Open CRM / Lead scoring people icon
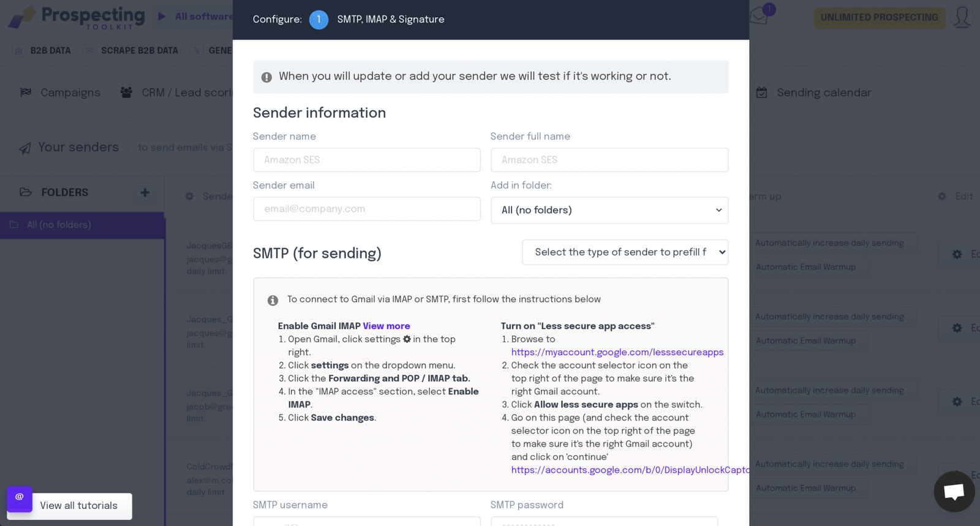This screenshot has height=526, width=980. click(126, 92)
